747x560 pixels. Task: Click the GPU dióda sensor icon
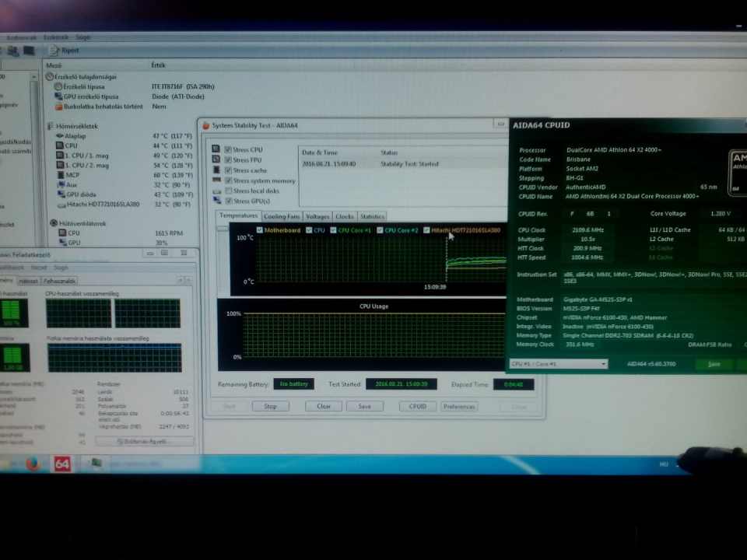click(61, 194)
